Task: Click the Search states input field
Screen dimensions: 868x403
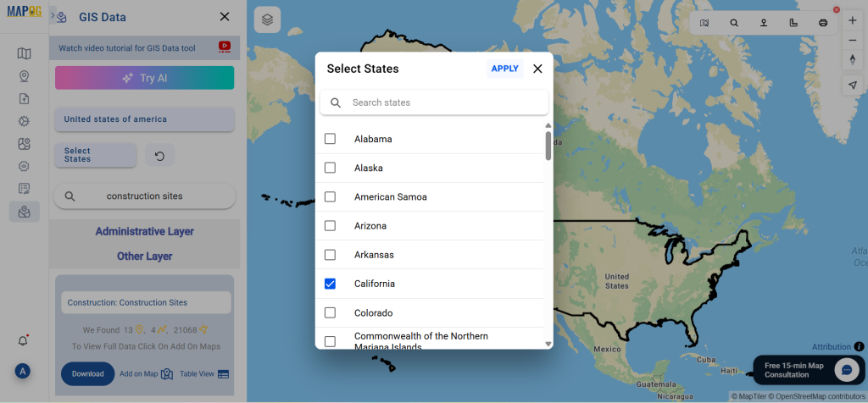Action: [434, 102]
